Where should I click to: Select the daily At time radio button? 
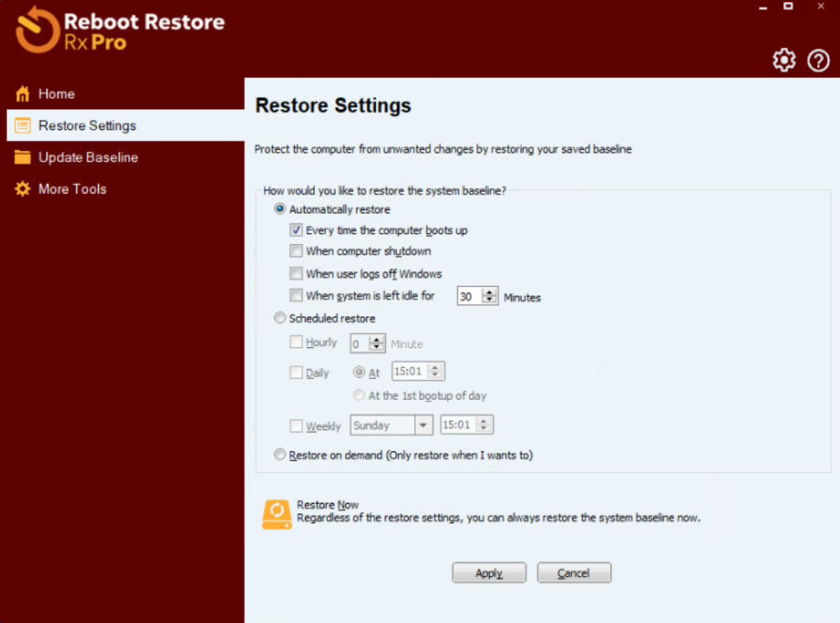click(x=359, y=372)
